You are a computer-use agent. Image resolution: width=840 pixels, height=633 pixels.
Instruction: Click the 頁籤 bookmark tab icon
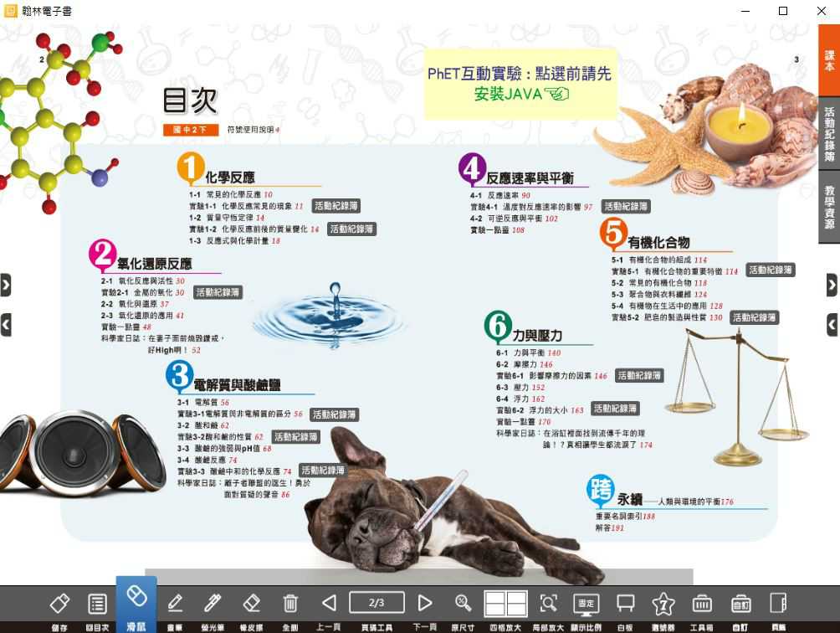778,603
